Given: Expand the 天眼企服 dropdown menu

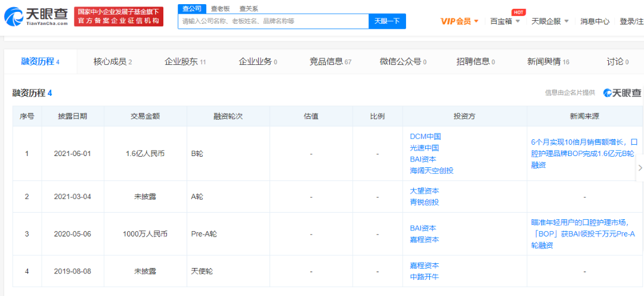Looking at the screenshot, I should tap(550, 21).
